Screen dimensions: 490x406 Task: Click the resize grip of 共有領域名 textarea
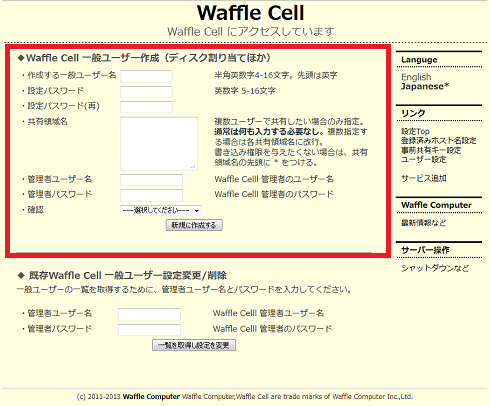193,166
